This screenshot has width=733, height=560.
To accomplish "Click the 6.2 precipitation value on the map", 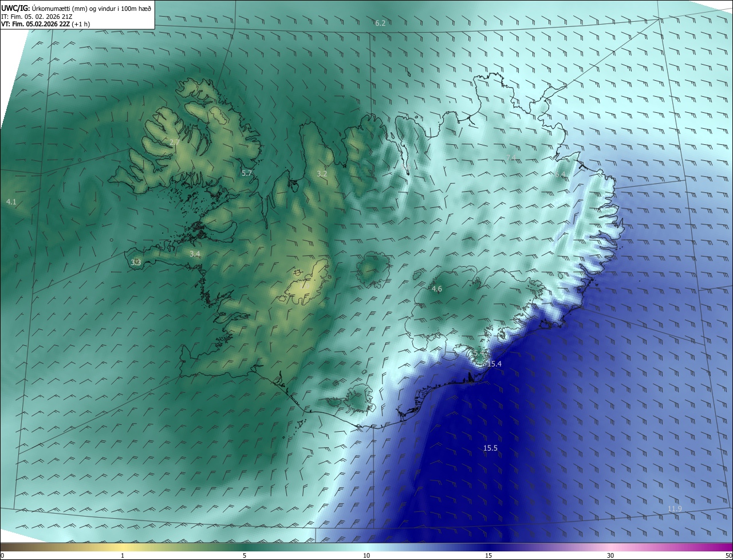I will click(x=380, y=23).
